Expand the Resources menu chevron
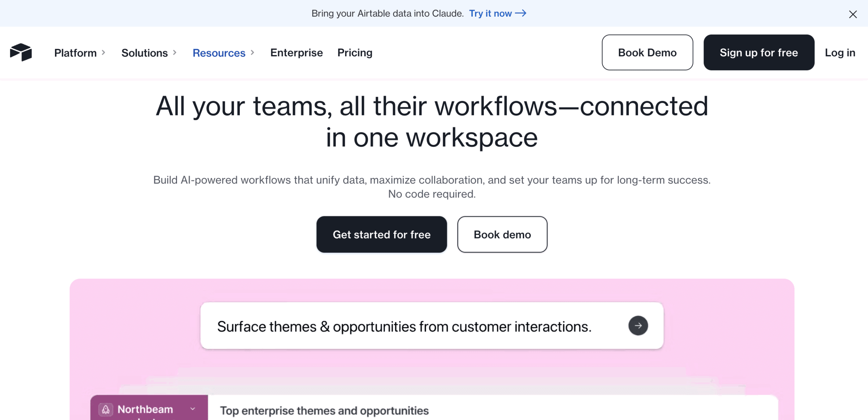Viewport: 868px width, 420px height. pyautogui.click(x=252, y=53)
